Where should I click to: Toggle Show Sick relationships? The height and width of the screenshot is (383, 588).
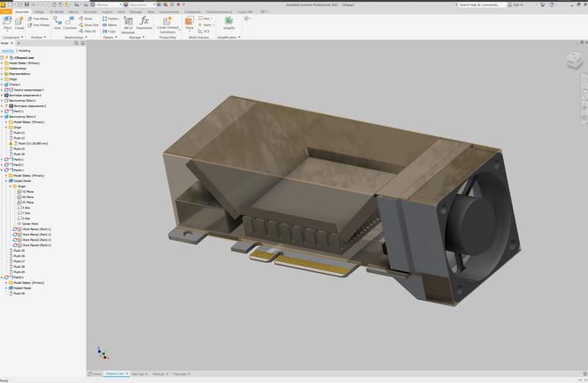89,24
